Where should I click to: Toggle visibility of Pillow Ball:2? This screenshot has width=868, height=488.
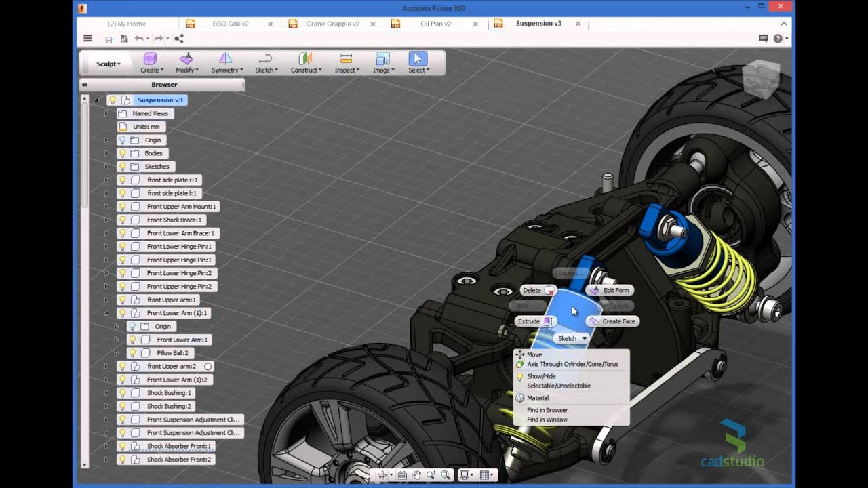pos(133,353)
